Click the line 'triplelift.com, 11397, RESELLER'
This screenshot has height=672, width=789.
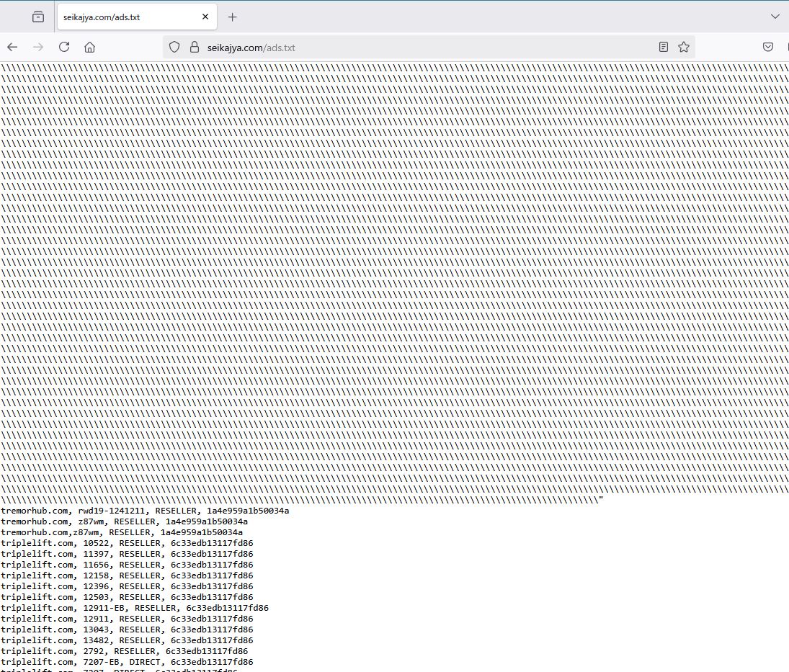pos(127,555)
